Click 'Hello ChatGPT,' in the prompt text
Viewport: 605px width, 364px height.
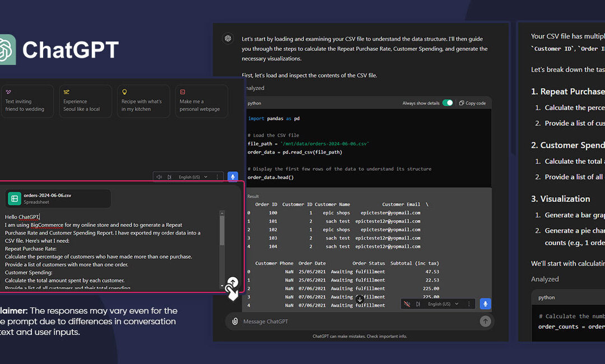click(x=22, y=217)
